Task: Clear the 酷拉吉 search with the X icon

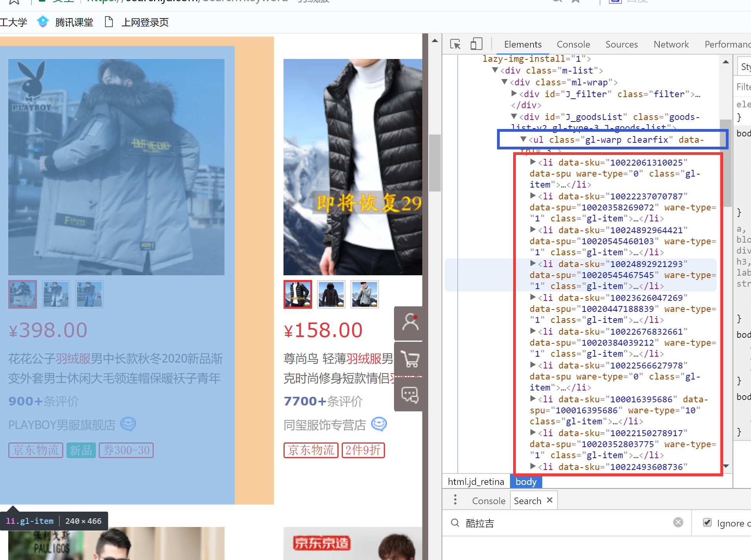Action: (678, 523)
